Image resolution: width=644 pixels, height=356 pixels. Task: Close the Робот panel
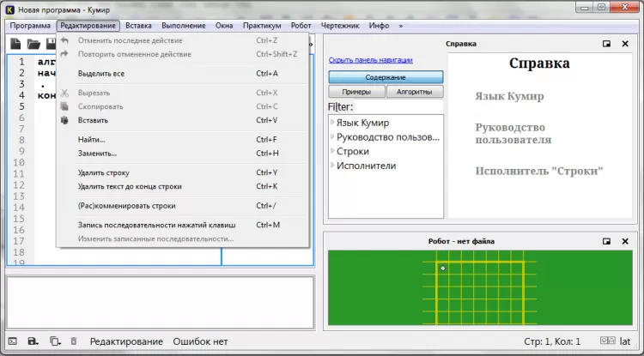pos(625,242)
